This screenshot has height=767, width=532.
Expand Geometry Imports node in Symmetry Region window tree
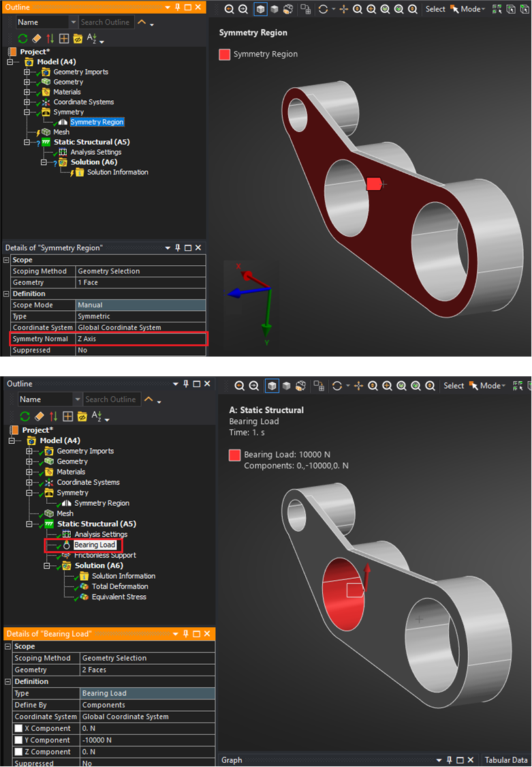[x=27, y=72]
